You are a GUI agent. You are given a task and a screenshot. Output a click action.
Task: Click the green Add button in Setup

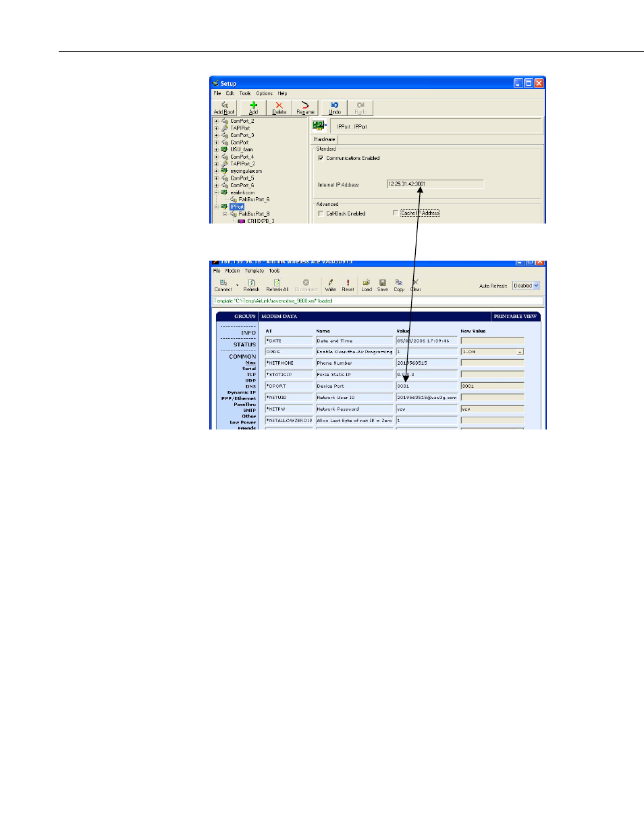pyautogui.click(x=253, y=108)
